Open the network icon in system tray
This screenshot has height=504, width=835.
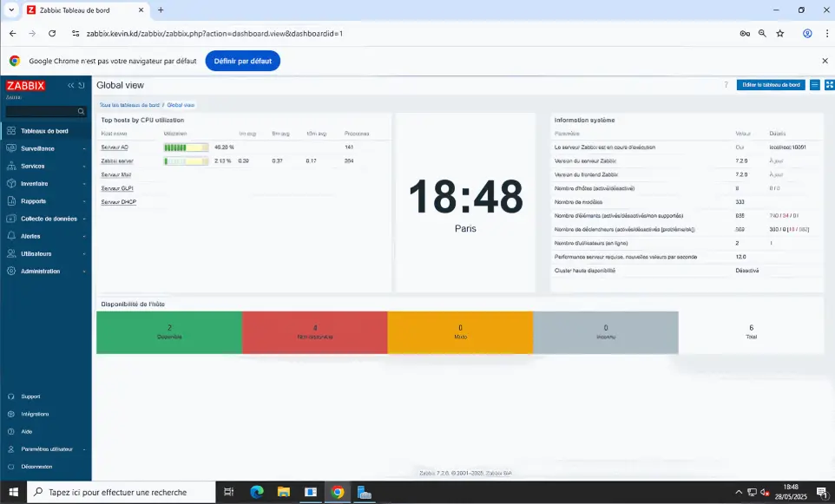pyautogui.click(x=752, y=493)
